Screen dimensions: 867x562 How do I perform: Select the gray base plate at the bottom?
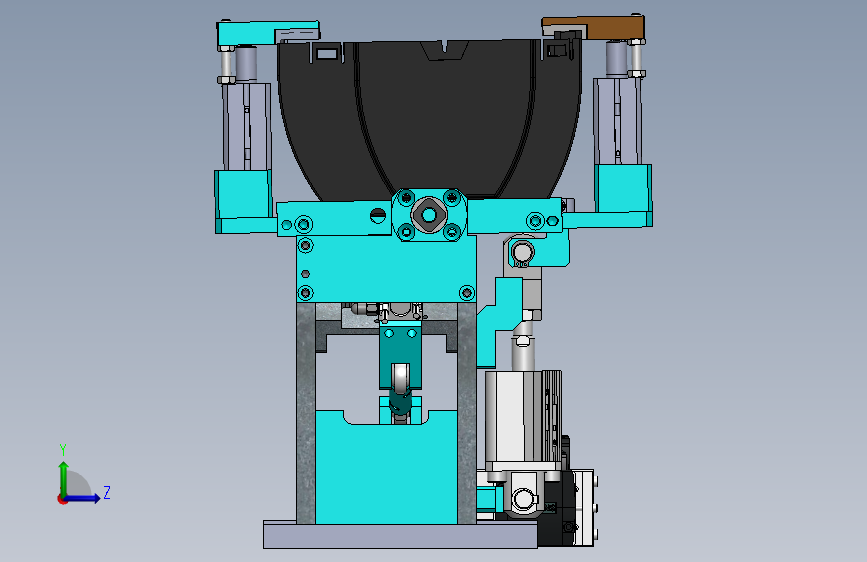(x=400, y=534)
